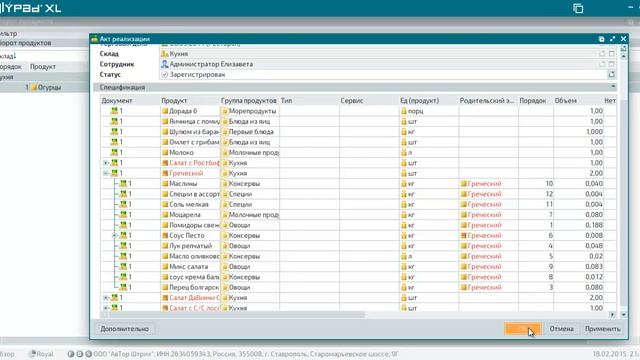640x360 pixels.
Task: Click the status check icon beside Зарегистрирован
Action: coord(164,75)
